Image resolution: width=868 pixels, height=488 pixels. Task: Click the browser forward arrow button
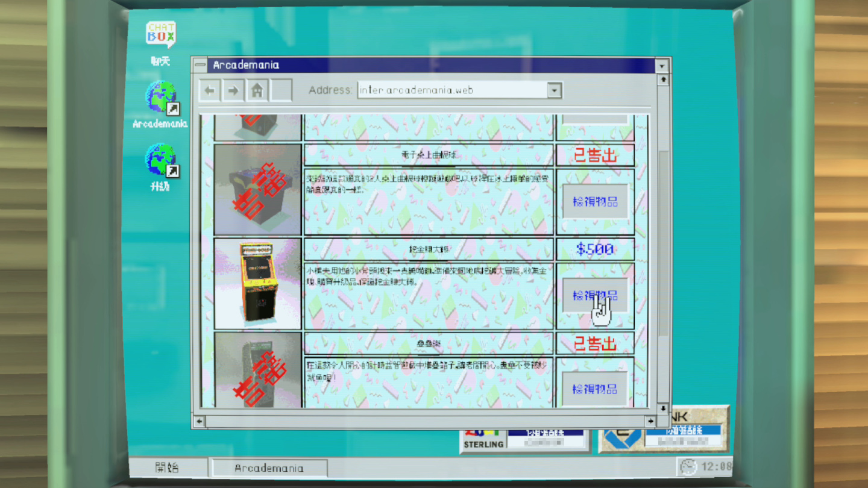pyautogui.click(x=233, y=91)
